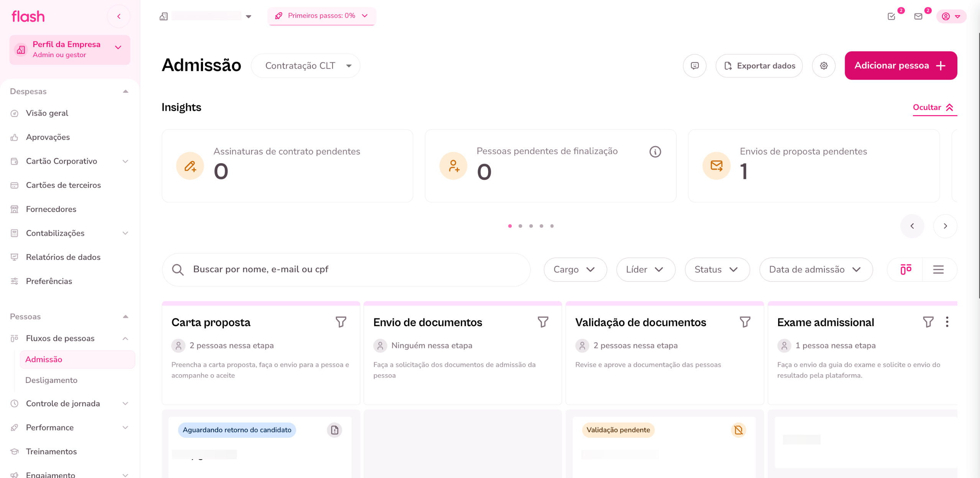Click the company building icon in top bar
The image size is (980, 478).
click(x=164, y=16)
